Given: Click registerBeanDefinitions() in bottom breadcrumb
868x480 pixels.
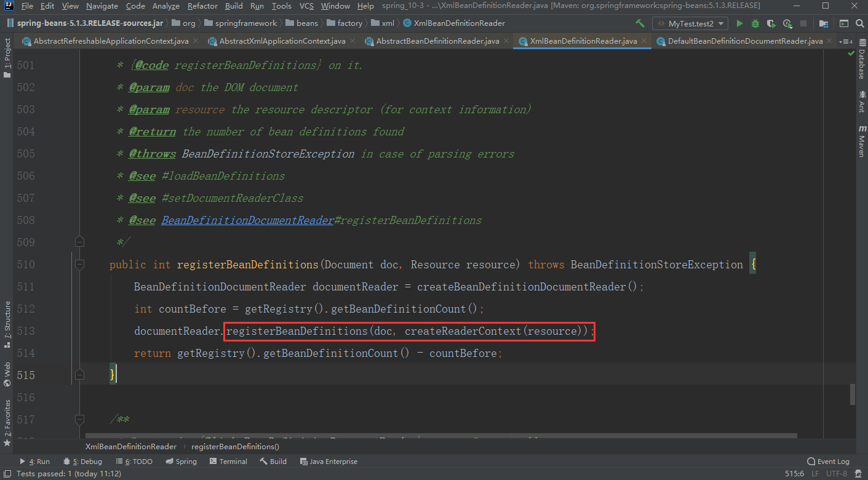Looking at the screenshot, I should point(236,447).
